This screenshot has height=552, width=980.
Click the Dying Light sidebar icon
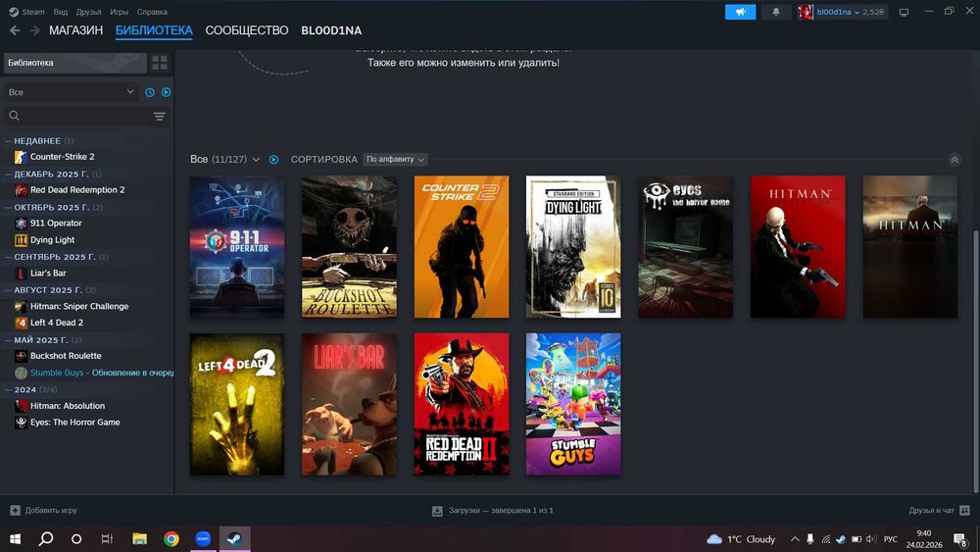coord(21,240)
